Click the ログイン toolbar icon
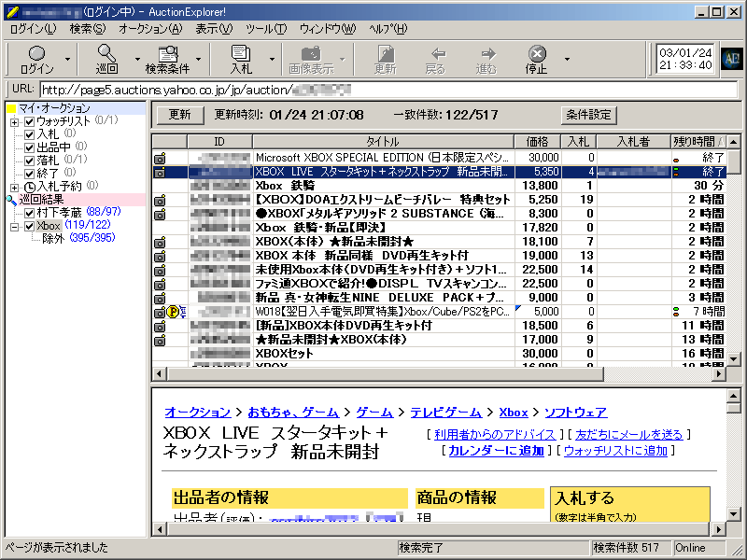Viewport: 747px width, 560px height. pyautogui.click(x=36, y=59)
